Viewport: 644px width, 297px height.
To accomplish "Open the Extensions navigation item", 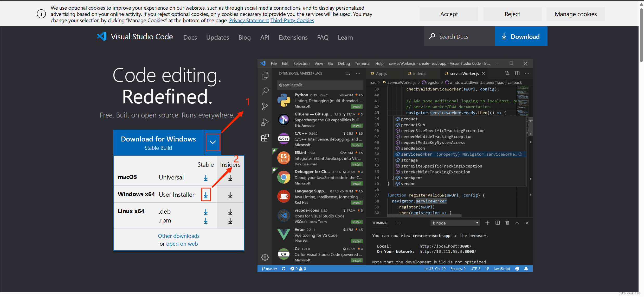I will click(293, 38).
